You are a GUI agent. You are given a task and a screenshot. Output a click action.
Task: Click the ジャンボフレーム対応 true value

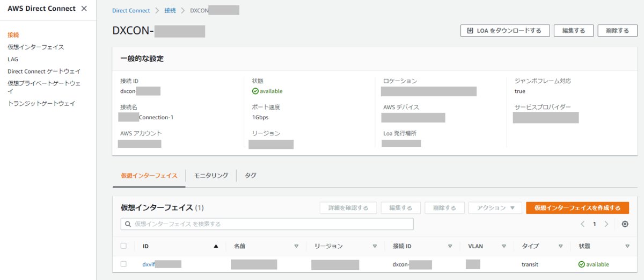519,91
